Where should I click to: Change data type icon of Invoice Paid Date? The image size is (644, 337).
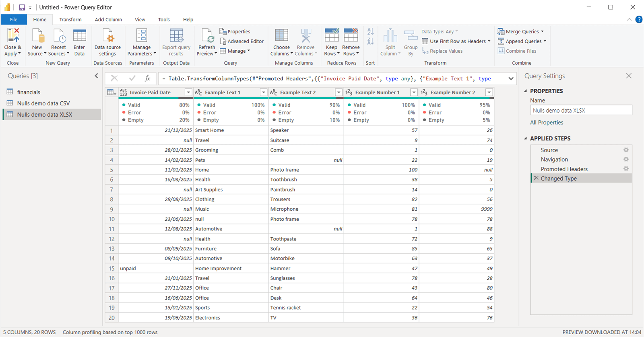point(124,92)
